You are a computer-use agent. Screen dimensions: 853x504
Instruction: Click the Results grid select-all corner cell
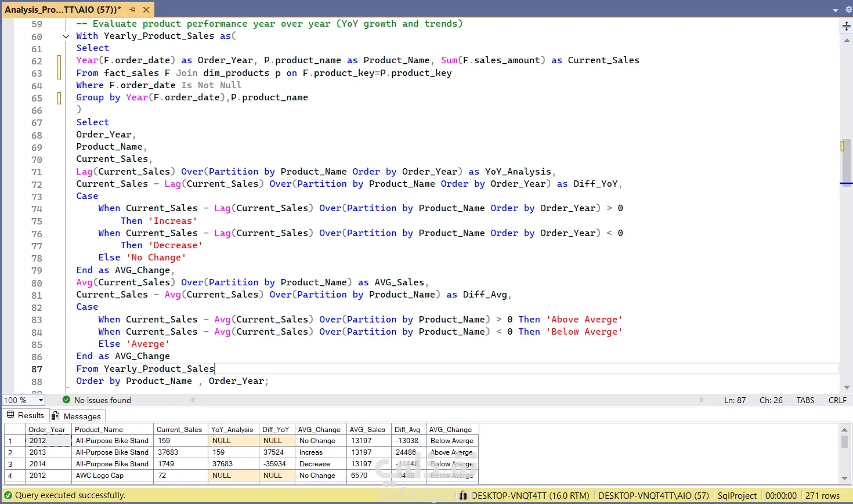[x=15, y=429]
